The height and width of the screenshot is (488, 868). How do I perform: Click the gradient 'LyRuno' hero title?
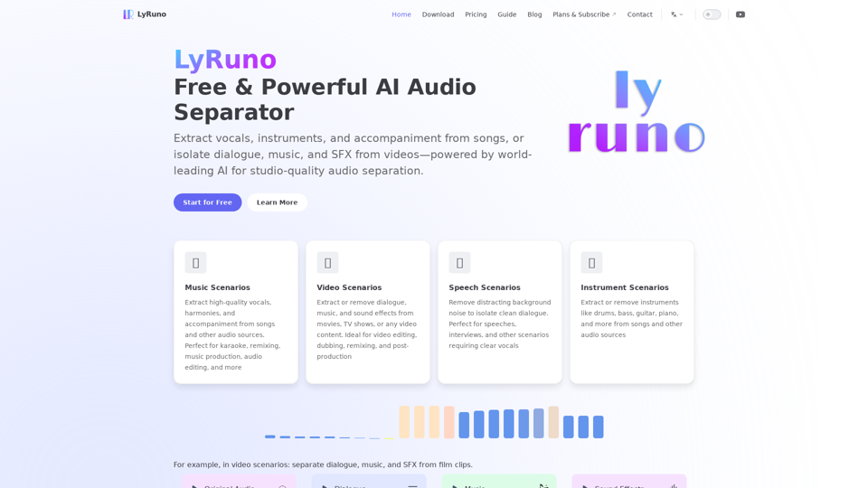coord(225,60)
